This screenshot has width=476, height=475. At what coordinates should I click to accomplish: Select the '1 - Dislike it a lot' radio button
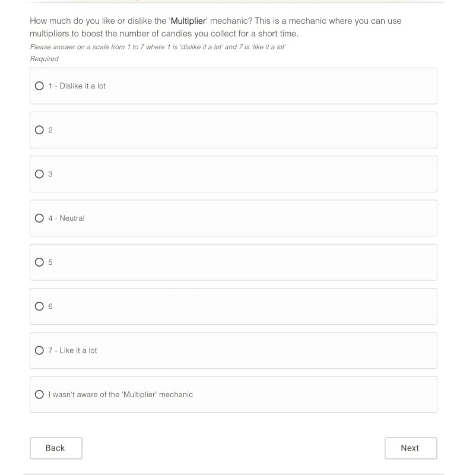click(39, 86)
